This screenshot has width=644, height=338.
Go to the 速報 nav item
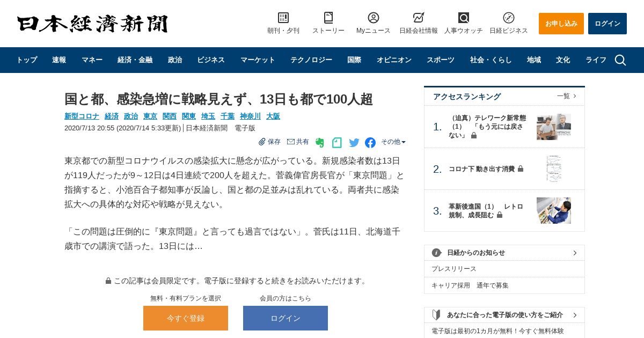(x=59, y=60)
